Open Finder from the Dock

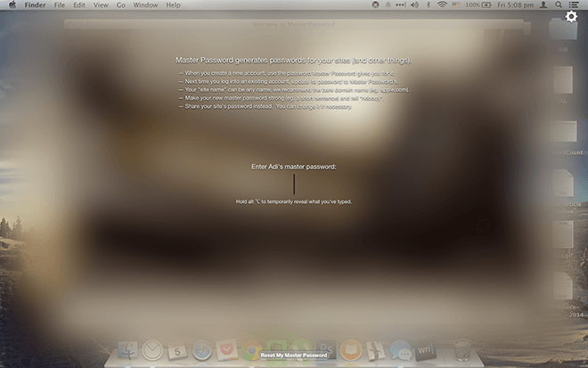(x=127, y=350)
